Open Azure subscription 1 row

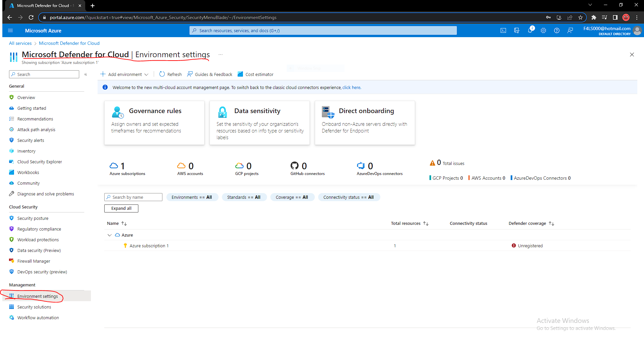(x=149, y=246)
